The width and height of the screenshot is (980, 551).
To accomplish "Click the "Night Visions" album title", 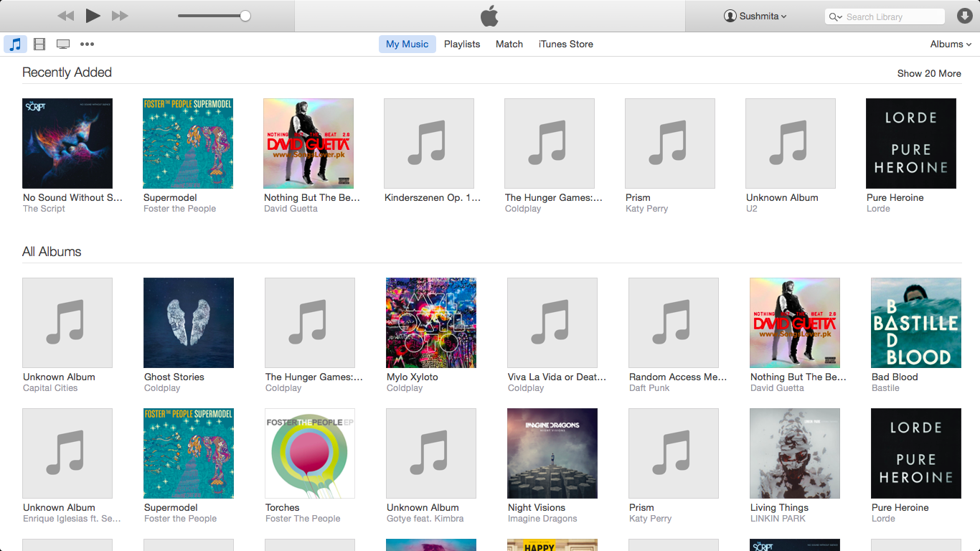I will [x=537, y=507].
